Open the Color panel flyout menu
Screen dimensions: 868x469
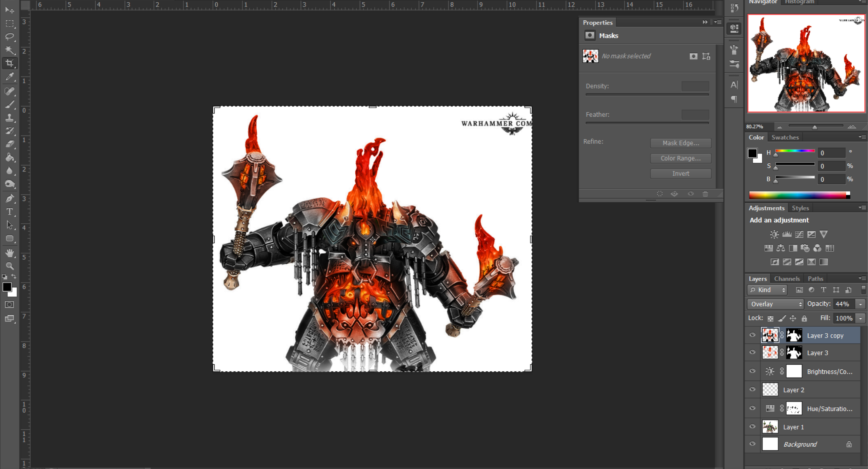click(x=862, y=137)
